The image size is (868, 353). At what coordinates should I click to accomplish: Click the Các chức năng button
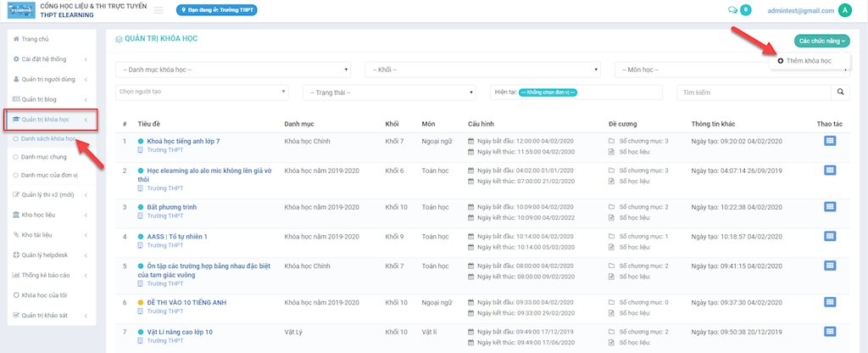tap(821, 40)
